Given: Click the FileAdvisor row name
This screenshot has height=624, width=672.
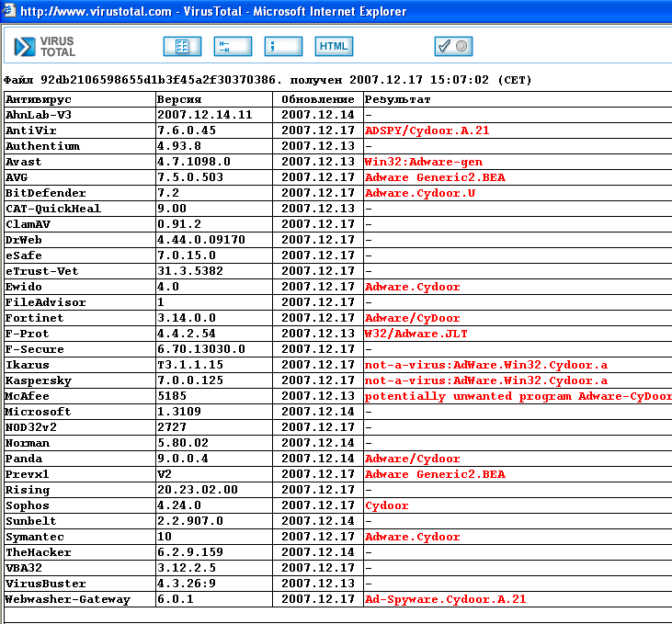Looking at the screenshot, I should [45, 302].
